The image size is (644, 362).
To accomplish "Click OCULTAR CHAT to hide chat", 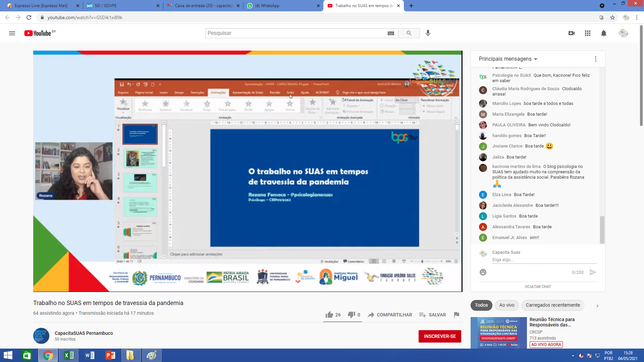I will [x=538, y=287].
